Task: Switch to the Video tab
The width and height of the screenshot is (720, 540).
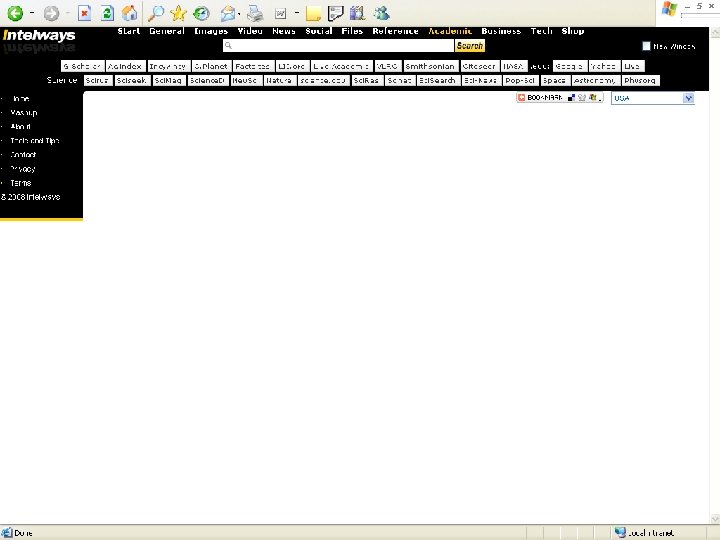Action: 250,31
